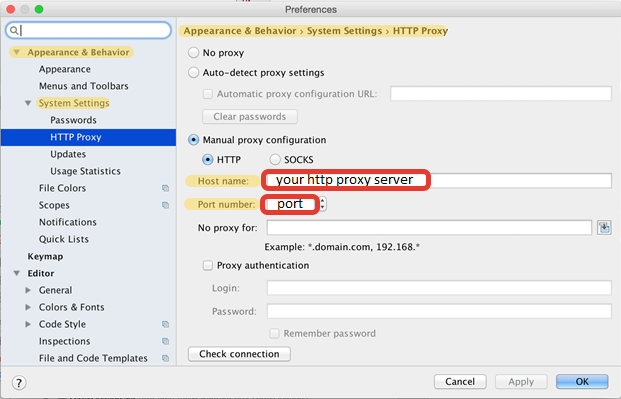Viewport: 621px width, 399px height.
Task: Choose the SOCKS proxy type
Action: pyautogui.click(x=275, y=160)
